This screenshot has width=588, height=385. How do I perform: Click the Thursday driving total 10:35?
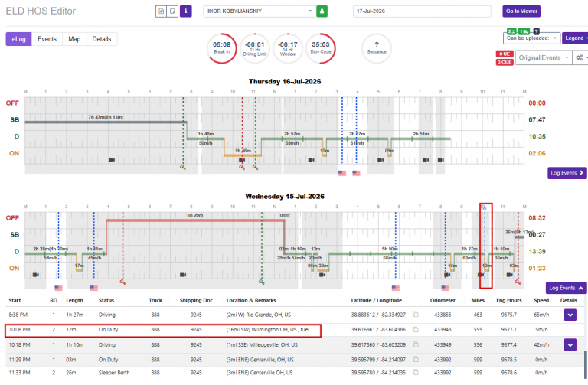tap(537, 136)
